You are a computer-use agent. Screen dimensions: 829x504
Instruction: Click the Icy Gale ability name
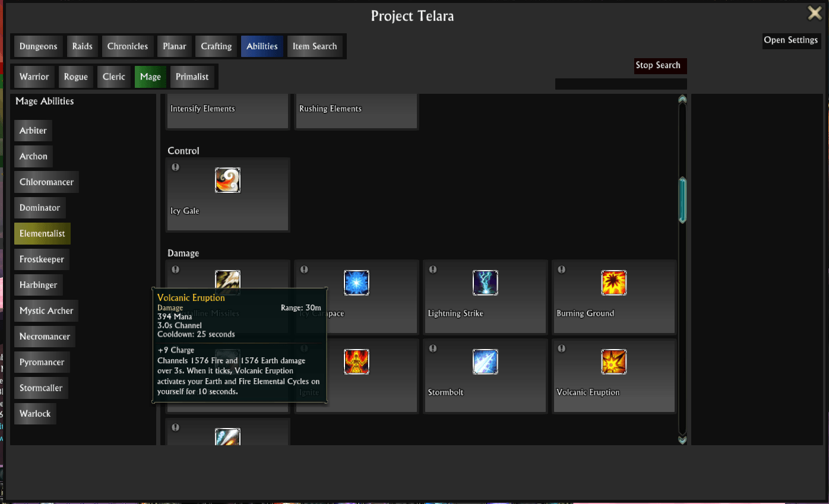tap(185, 211)
